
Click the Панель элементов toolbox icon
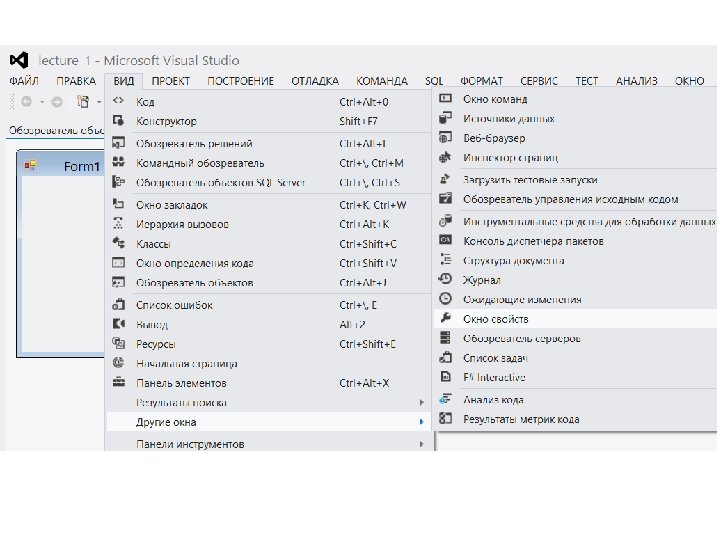click(118, 382)
